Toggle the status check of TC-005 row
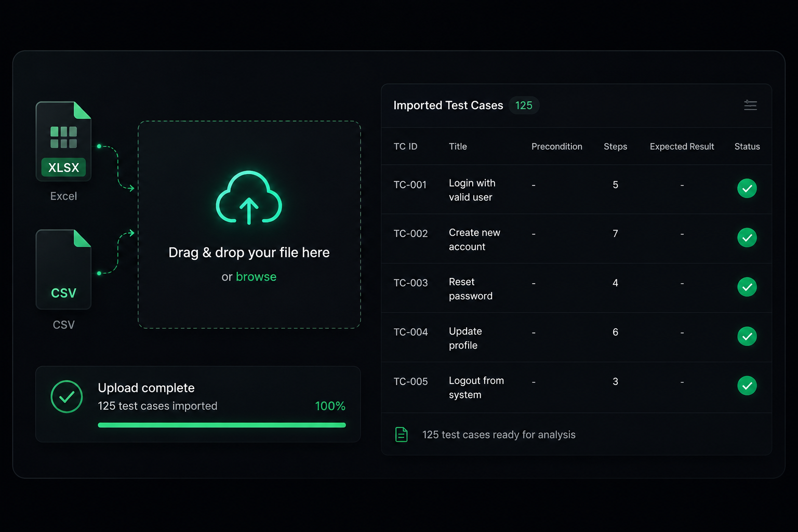The image size is (798, 532). tap(747, 385)
